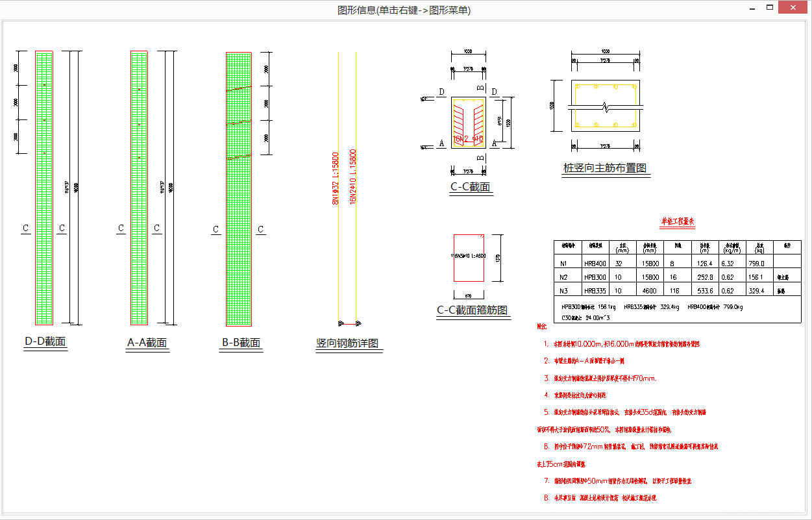Click the A-A截面 drawing label
This screenshot has height=520, width=812.
point(147,343)
